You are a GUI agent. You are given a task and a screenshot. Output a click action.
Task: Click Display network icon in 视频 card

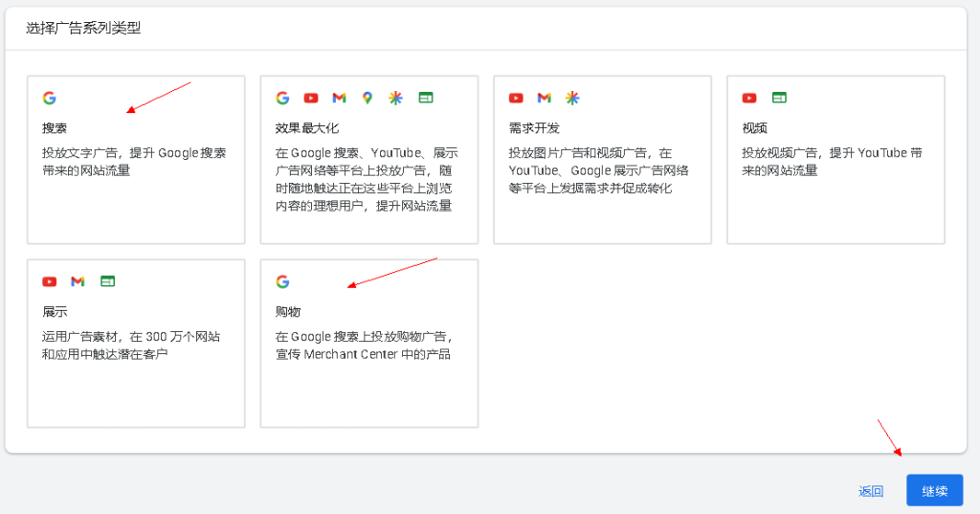point(779,98)
